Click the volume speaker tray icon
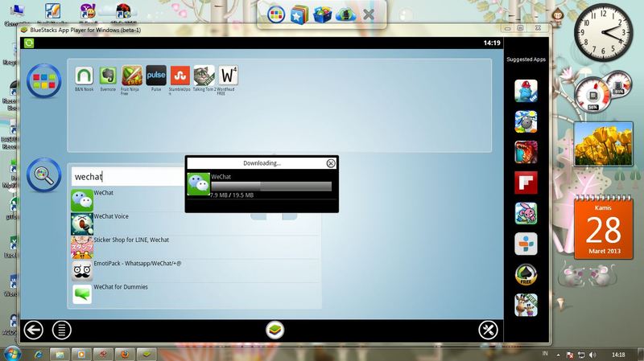Viewport: 644px width, 361px height. [x=592, y=355]
